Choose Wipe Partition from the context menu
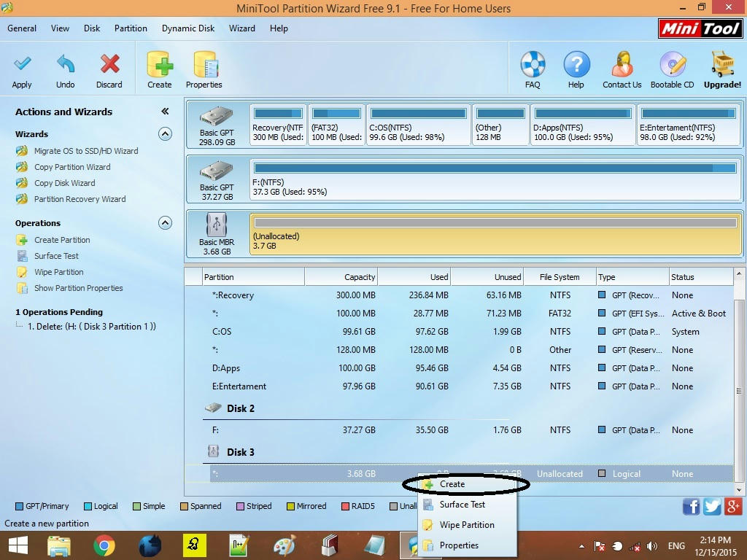Image resolution: width=747 pixels, height=560 pixels. click(x=467, y=525)
